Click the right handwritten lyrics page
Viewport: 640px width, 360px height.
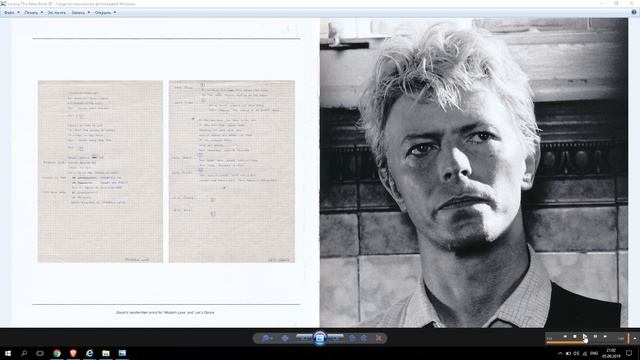232,171
